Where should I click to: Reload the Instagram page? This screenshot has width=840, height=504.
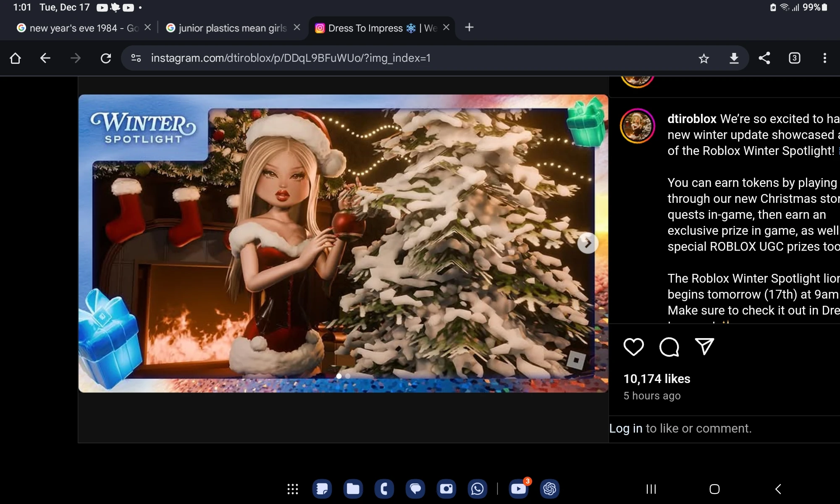coord(106,58)
